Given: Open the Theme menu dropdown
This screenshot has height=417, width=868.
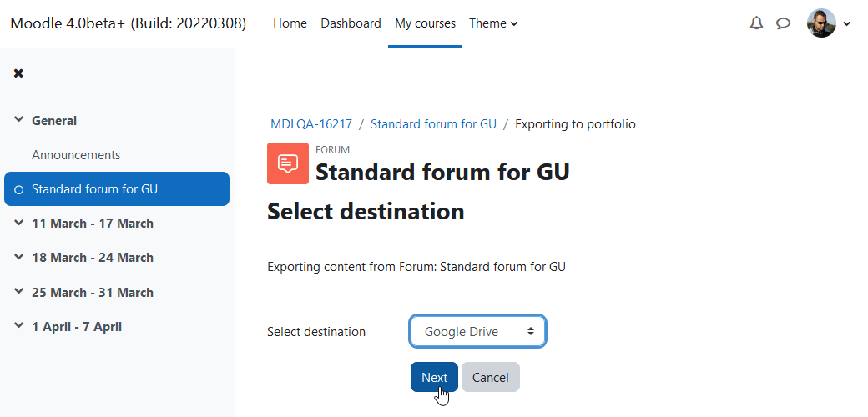Looking at the screenshot, I should pos(493,23).
